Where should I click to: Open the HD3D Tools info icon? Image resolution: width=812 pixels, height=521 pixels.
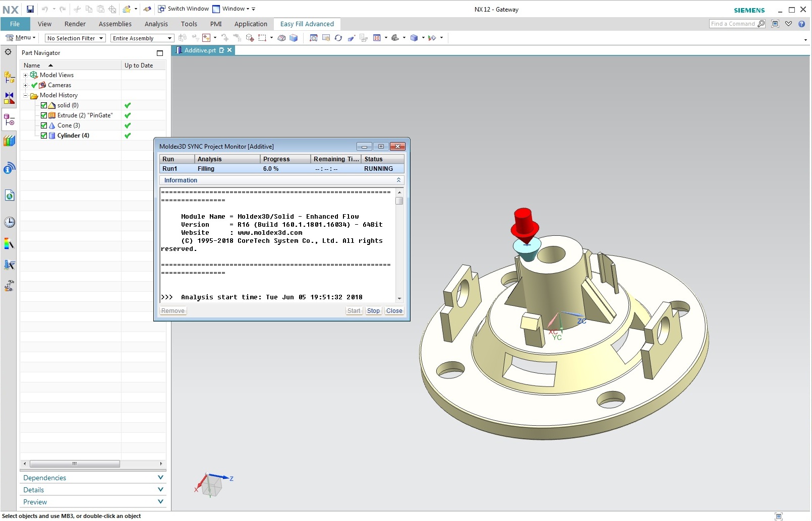tap(9, 168)
